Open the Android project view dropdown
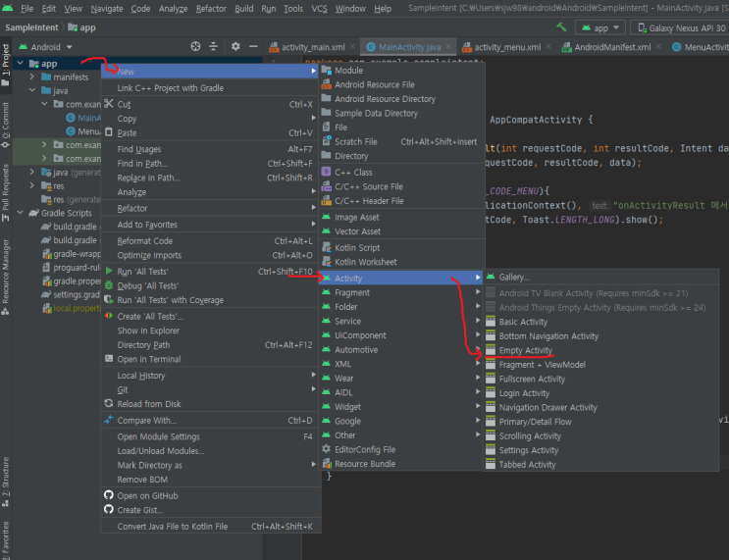 (45, 47)
